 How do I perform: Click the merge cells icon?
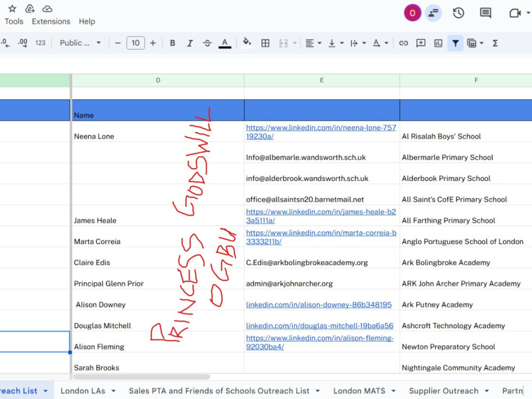pyautogui.click(x=283, y=43)
